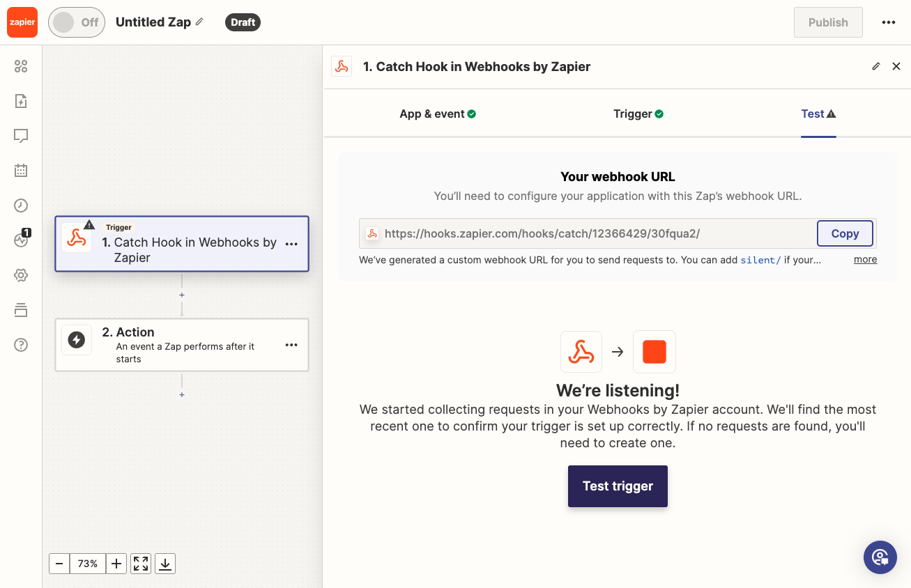Click the orange square app icon
Viewport: 911px width, 588px height.
click(x=654, y=352)
